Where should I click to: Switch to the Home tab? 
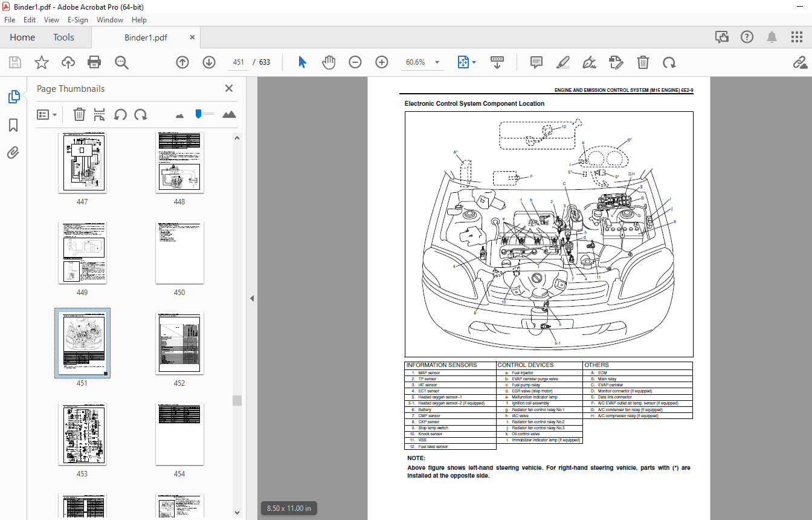click(x=22, y=37)
